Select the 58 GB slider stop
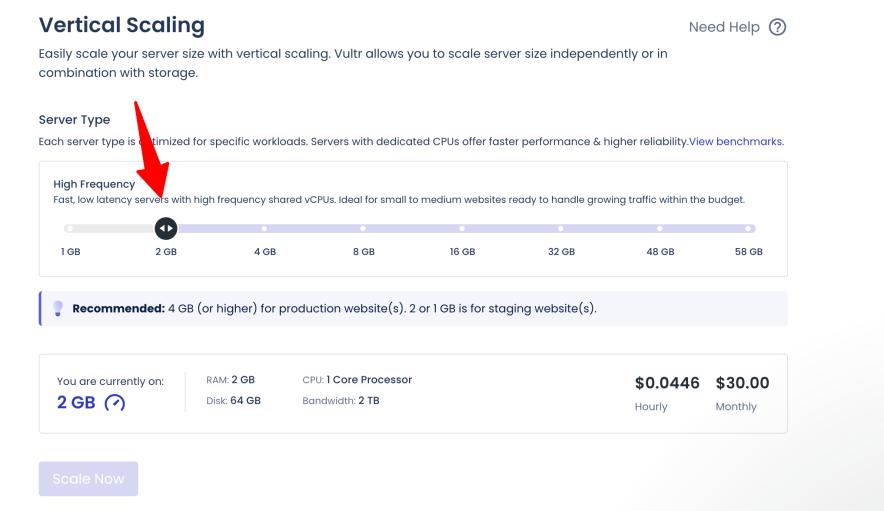The height and width of the screenshot is (511, 884). [x=748, y=228]
